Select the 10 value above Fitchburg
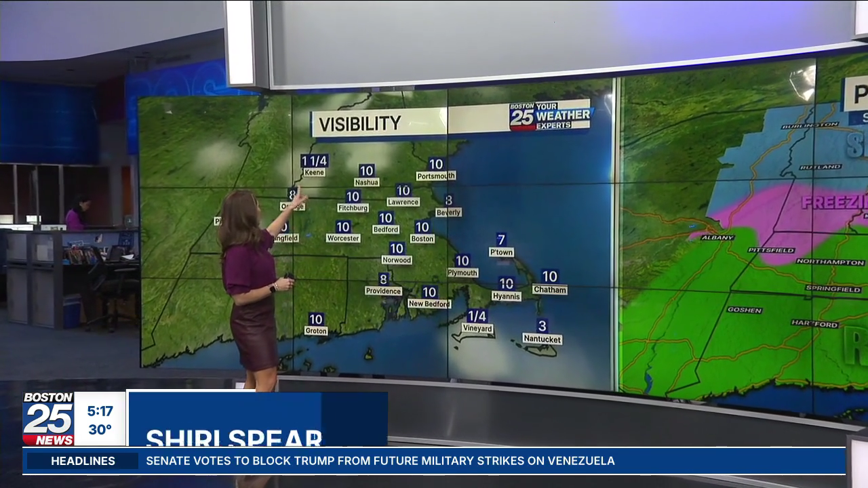Screen dimensions: 868x488 click(x=353, y=197)
